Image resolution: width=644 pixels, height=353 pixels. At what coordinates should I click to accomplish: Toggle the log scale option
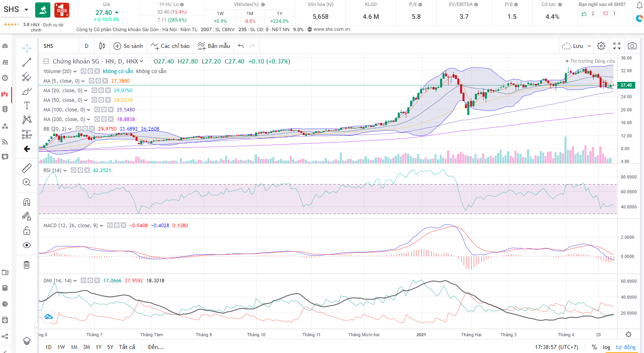tap(606, 347)
